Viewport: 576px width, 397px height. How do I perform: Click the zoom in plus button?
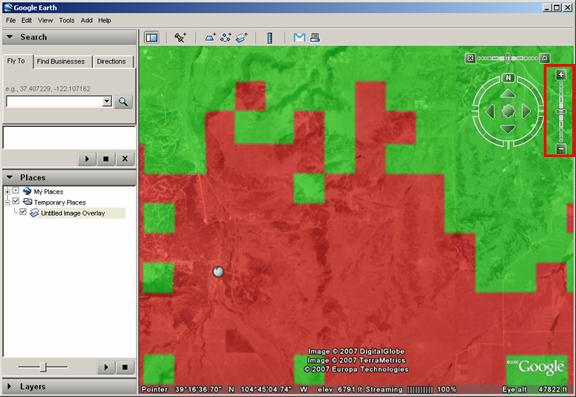(x=561, y=75)
